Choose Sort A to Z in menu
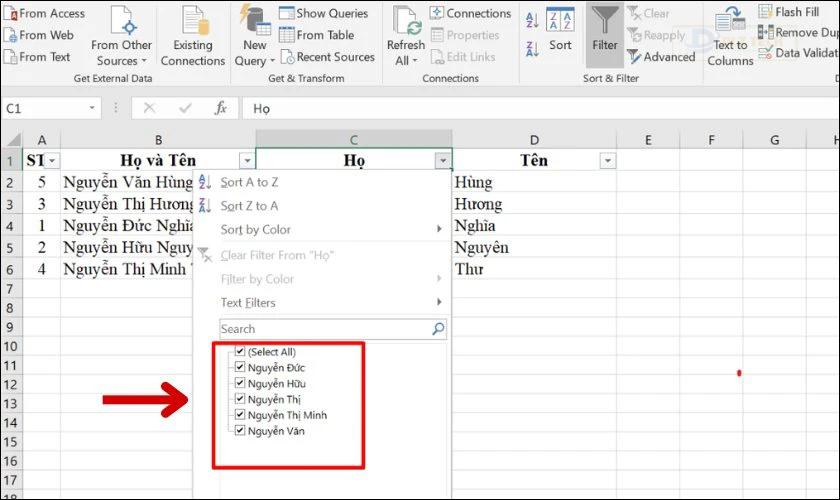 [321, 182]
